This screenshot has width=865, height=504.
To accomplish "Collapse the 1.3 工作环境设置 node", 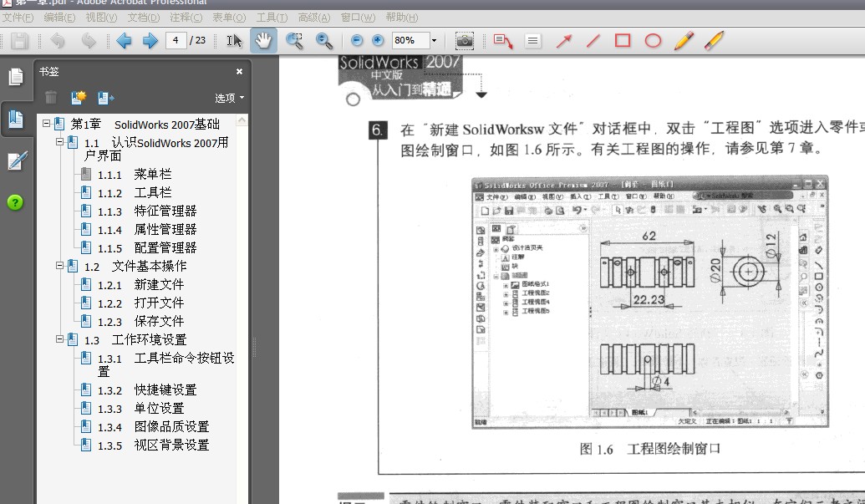I will [x=60, y=339].
